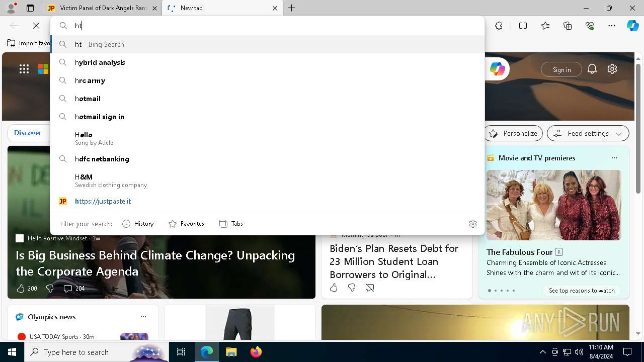Open the apps grid launcher
This screenshot has height=362, width=644.
tap(24, 69)
